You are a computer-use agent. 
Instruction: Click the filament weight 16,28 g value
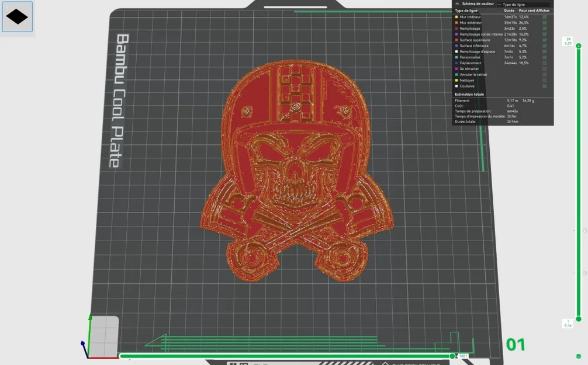coord(528,101)
